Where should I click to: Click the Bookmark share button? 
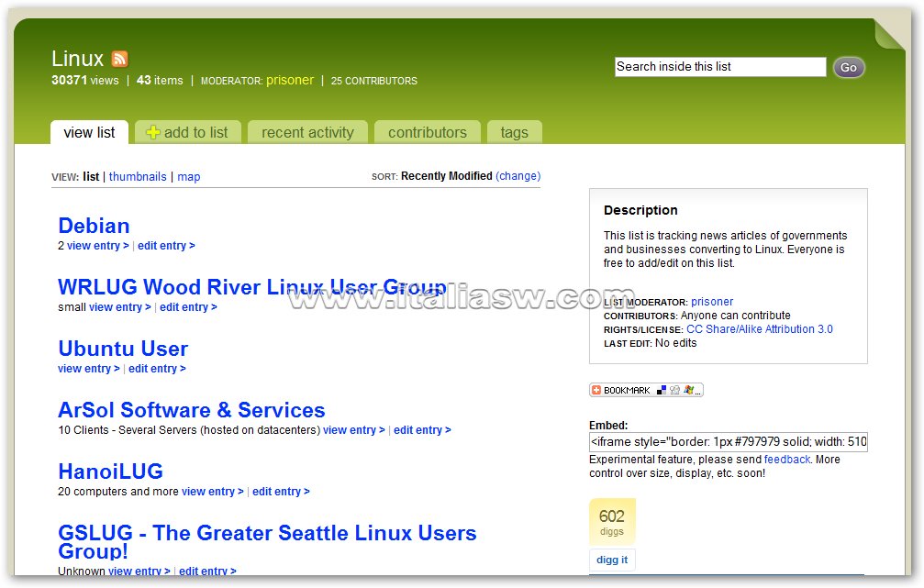[647, 390]
